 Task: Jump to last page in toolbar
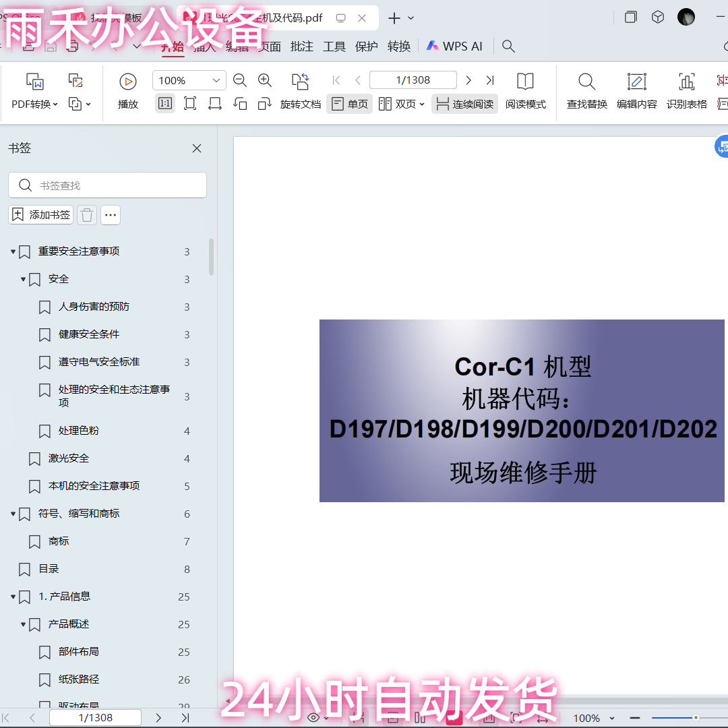490,80
